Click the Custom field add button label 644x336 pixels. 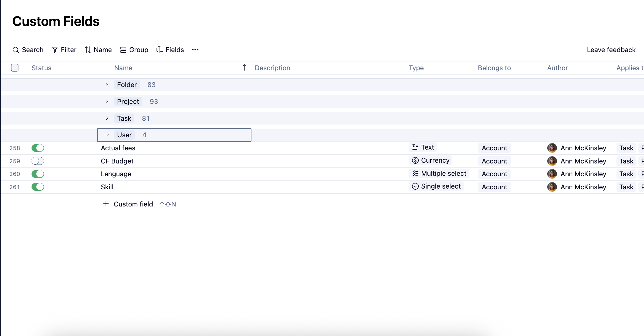(133, 204)
